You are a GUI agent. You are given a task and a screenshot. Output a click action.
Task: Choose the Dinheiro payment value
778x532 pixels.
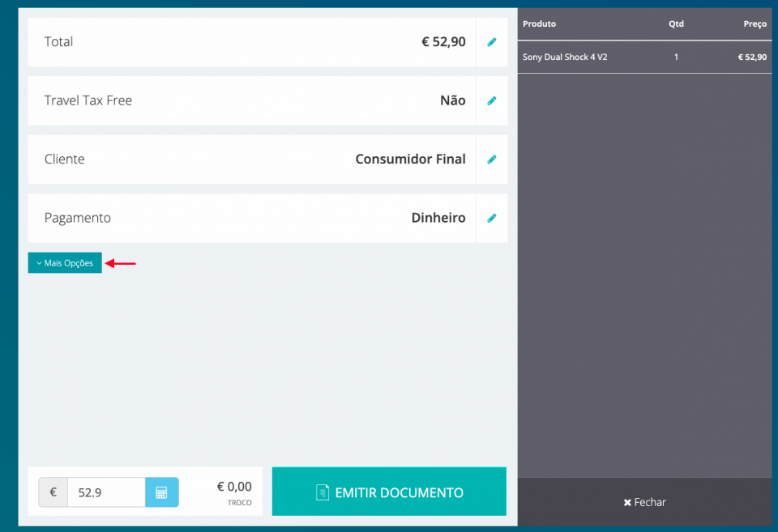click(x=438, y=218)
